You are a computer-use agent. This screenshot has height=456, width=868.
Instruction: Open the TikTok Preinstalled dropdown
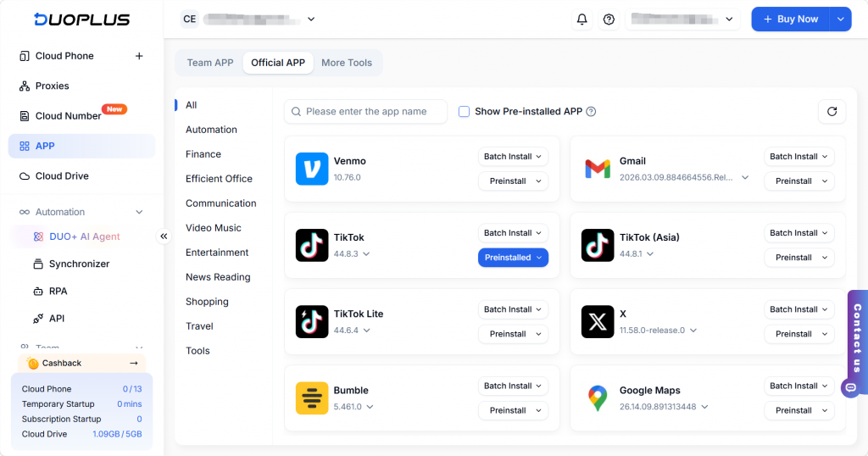[513, 258]
